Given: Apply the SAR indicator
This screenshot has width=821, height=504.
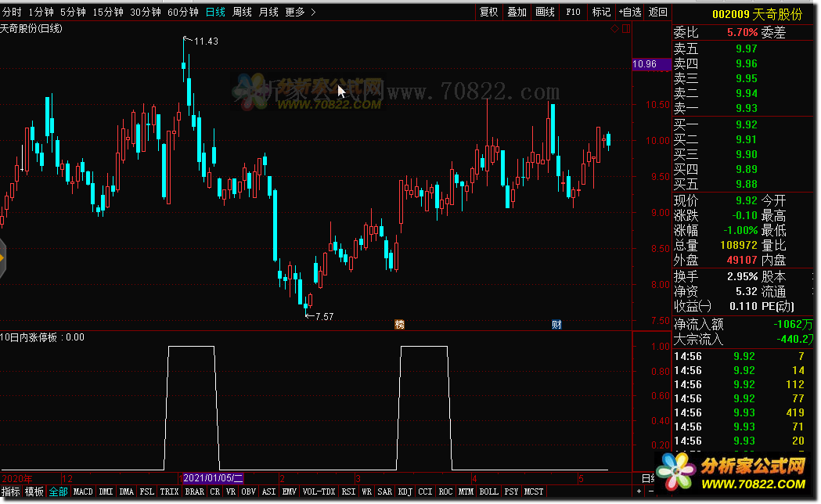Looking at the screenshot, I should coord(384,491).
